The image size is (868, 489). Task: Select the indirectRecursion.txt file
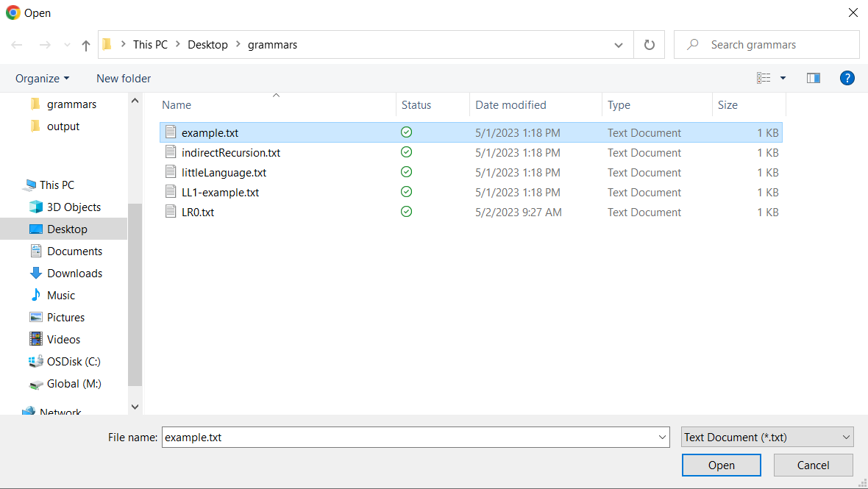(230, 153)
